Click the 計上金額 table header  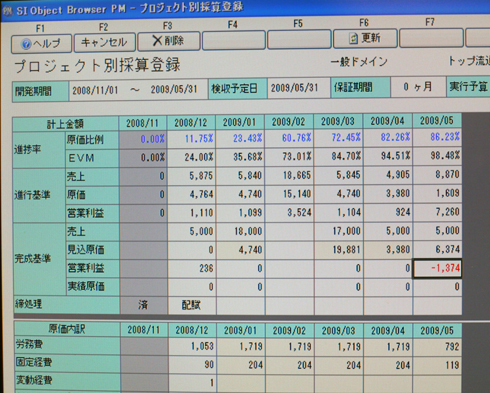point(65,124)
